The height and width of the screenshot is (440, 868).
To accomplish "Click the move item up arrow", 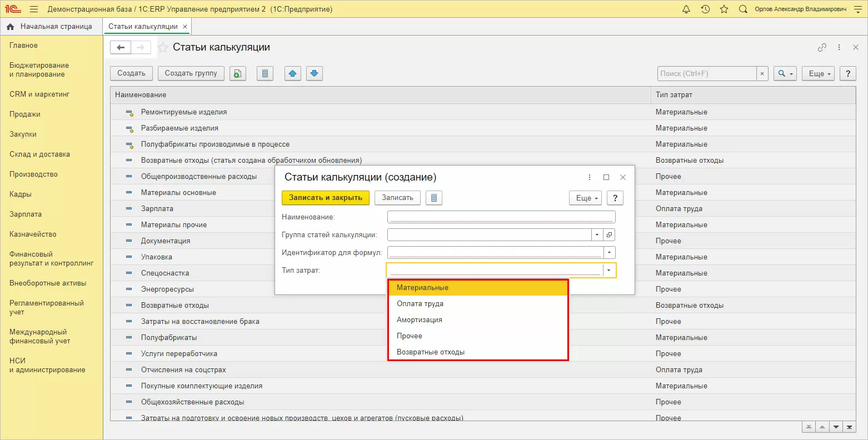I will [293, 73].
